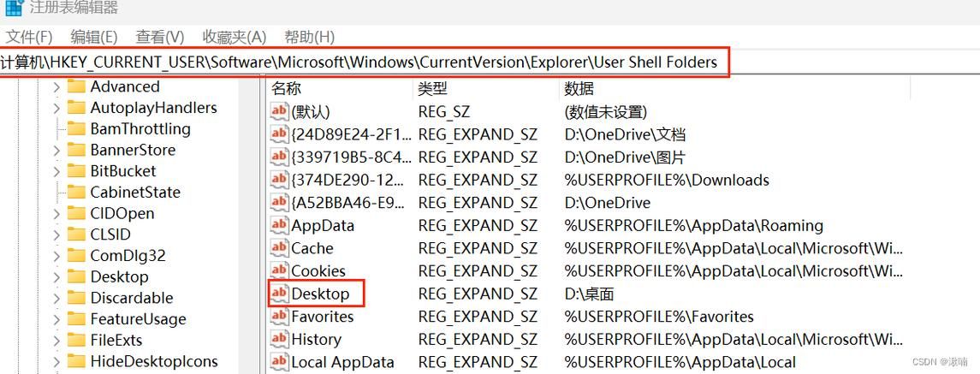Click the Registry Editor app icon in title bar

[x=15, y=8]
